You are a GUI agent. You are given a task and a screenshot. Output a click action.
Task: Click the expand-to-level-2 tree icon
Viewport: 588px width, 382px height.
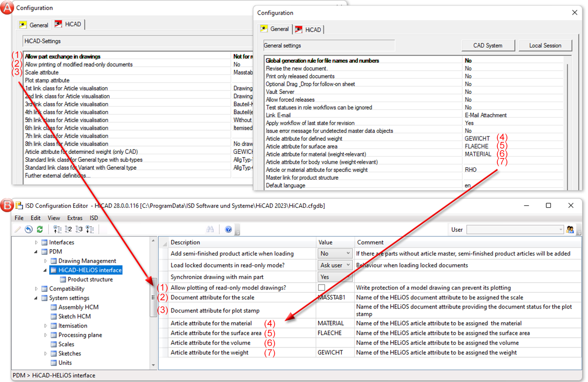[x=68, y=229]
